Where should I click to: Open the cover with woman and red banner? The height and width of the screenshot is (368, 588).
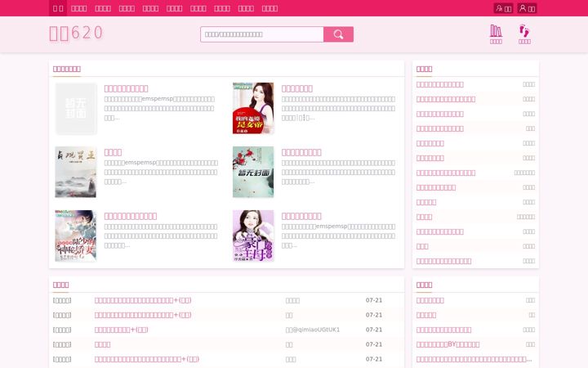[253, 108]
